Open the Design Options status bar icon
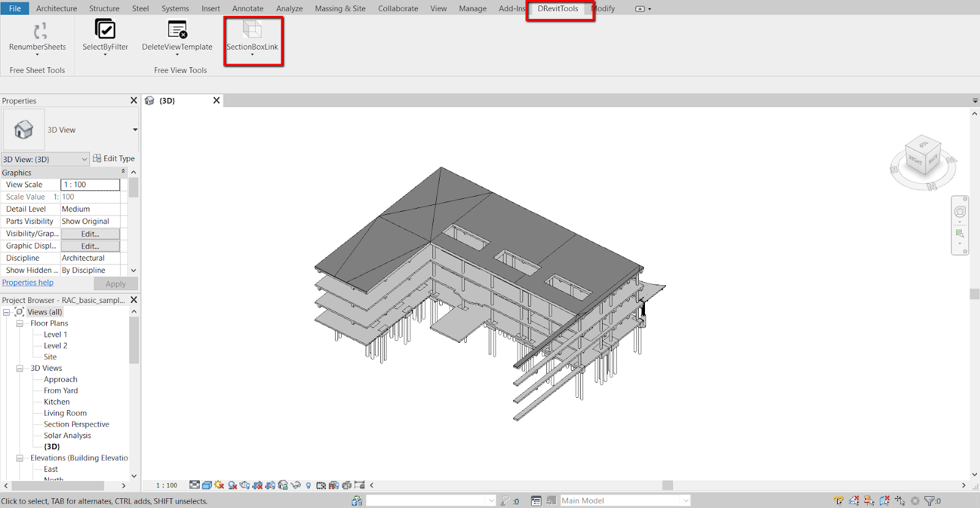The height and width of the screenshot is (508, 980). [x=536, y=501]
